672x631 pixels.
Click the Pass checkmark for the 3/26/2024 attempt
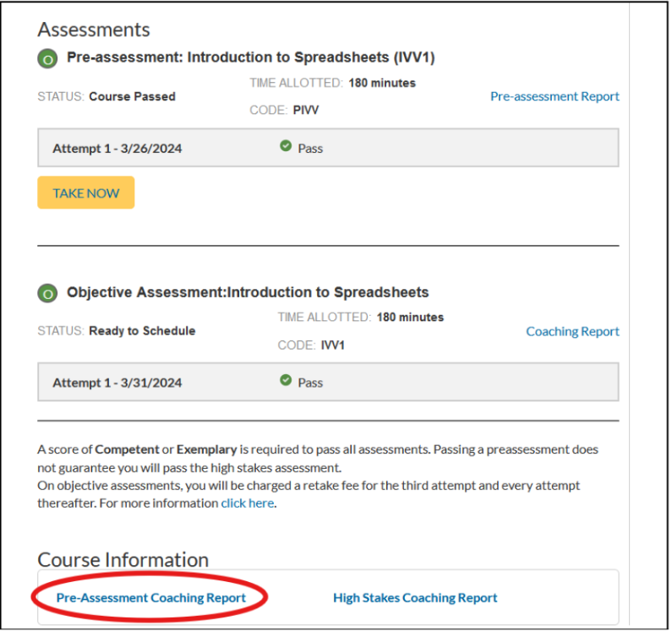(286, 146)
